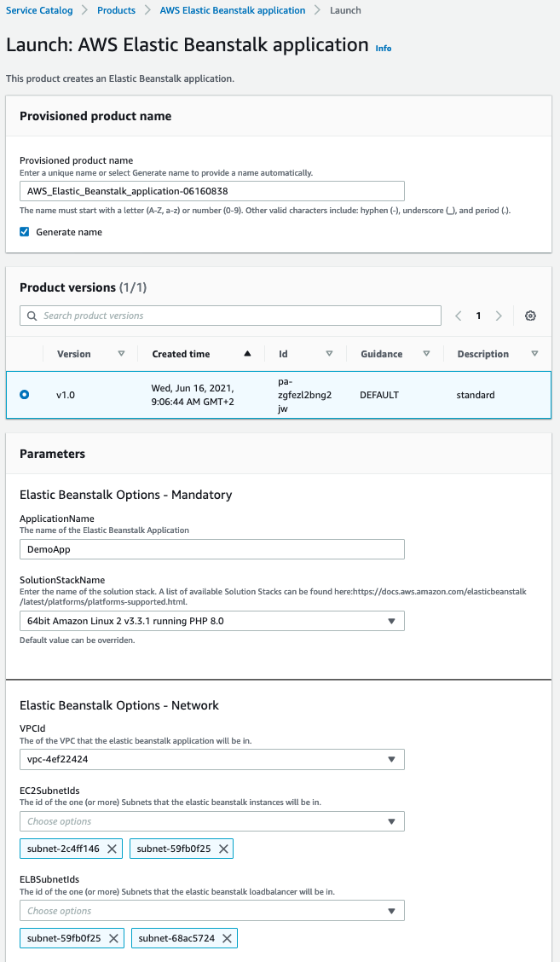Expand the EC2SubnetIds options dropdown

pyautogui.click(x=212, y=821)
